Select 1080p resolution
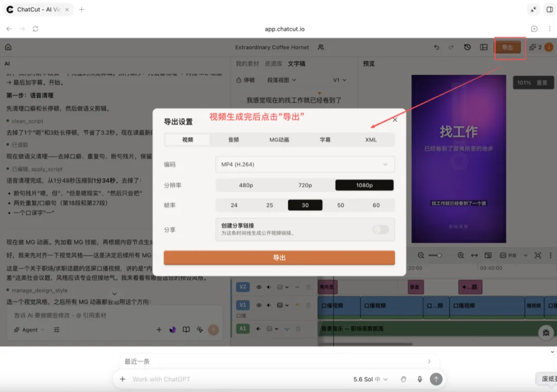Image resolution: width=557 pixels, height=392 pixels. (365, 185)
